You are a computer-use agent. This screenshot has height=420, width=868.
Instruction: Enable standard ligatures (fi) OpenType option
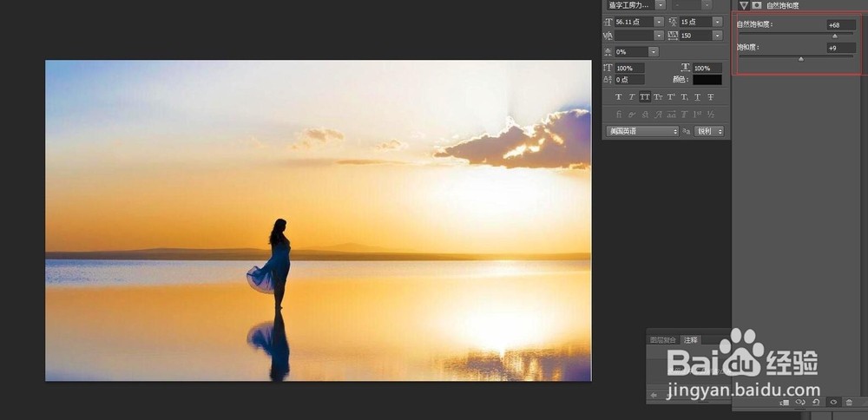618,115
